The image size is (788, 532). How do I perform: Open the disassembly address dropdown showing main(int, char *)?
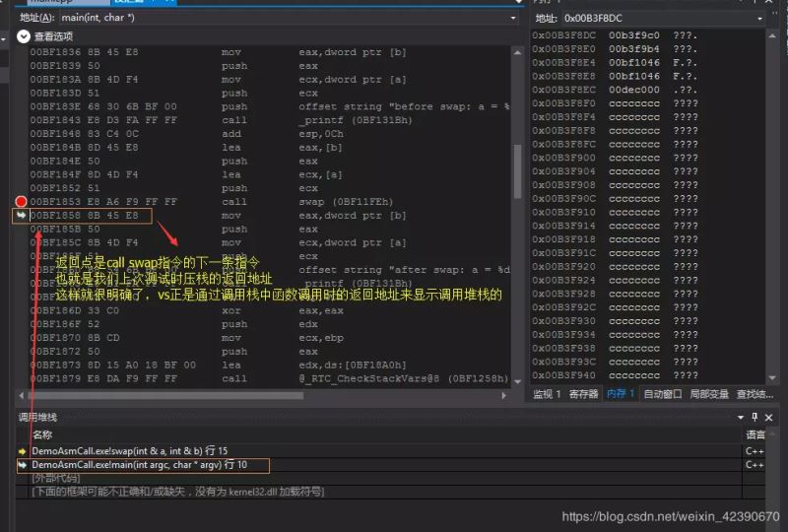(x=512, y=18)
